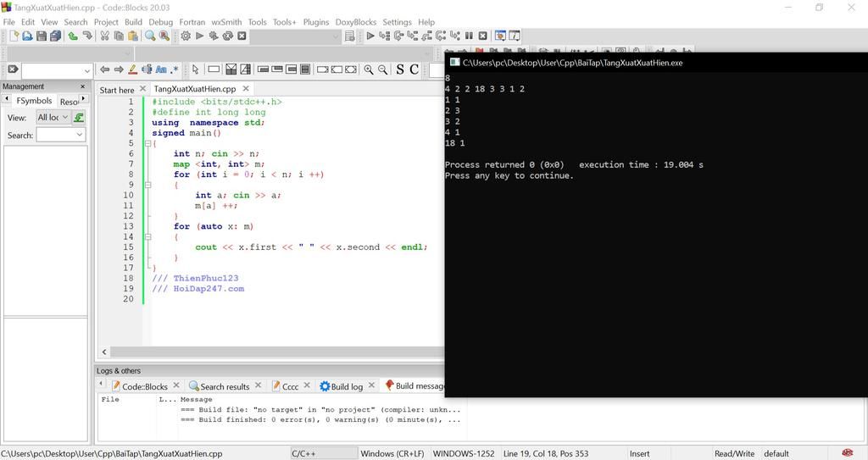Click the Open file folder icon
Screen dimensions: 868x460
[27, 36]
